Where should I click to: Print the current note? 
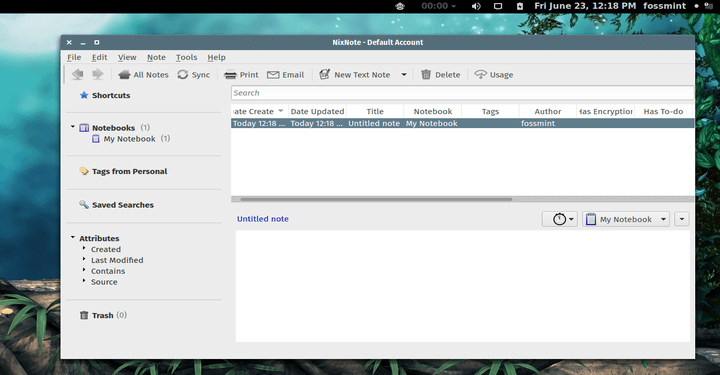pyautogui.click(x=241, y=74)
